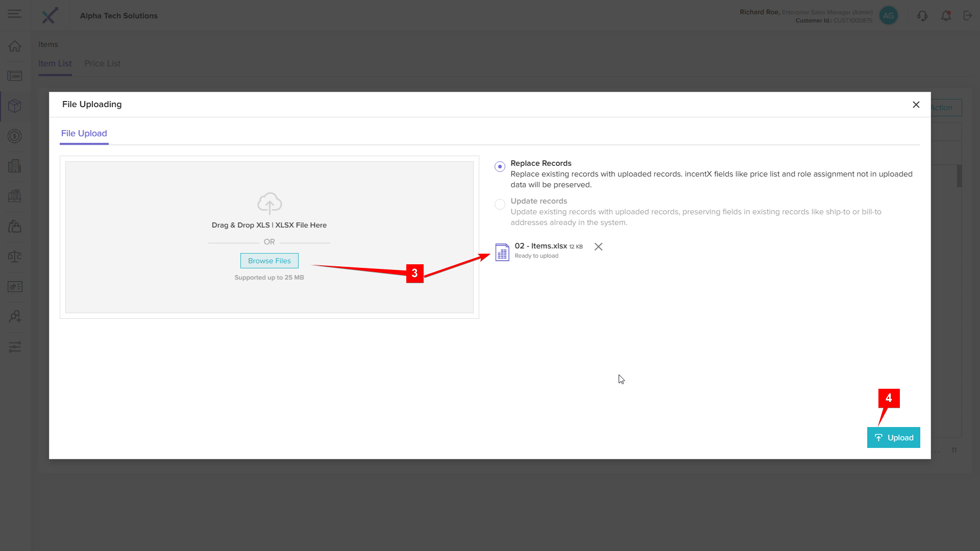Open the balance scale sidebar icon
This screenshot has width=980, height=551.
point(15,257)
